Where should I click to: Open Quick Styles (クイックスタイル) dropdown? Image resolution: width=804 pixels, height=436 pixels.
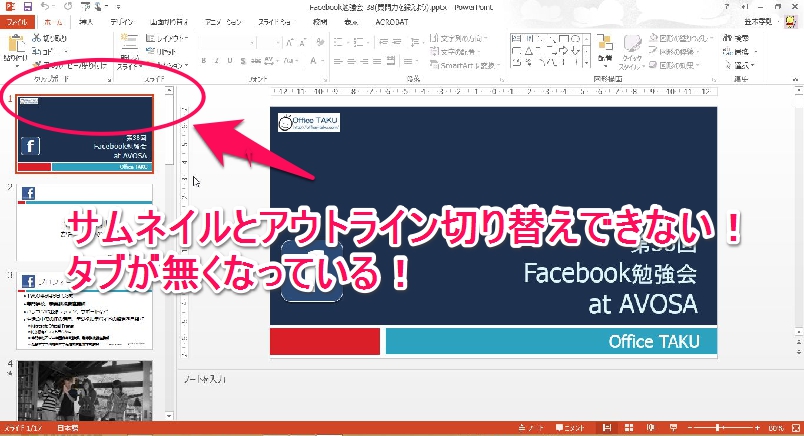coord(631,52)
